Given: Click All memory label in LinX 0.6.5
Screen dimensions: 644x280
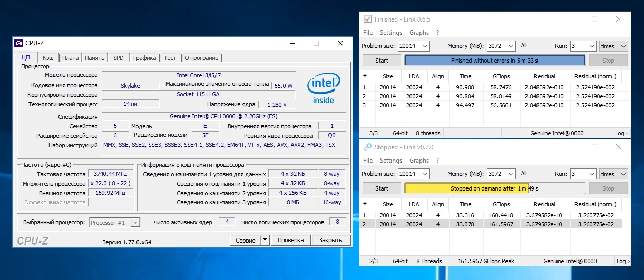Looking at the screenshot, I should point(524,45).
